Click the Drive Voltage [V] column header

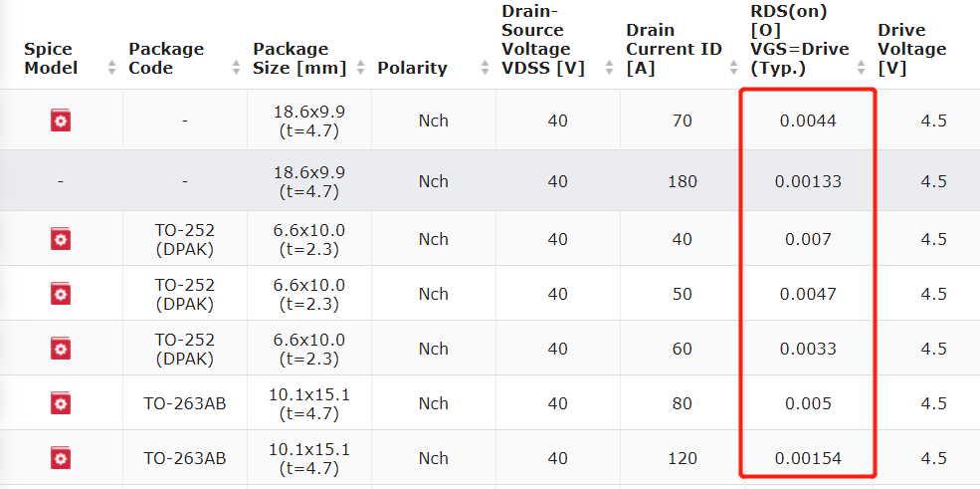click(x=912, y=50)
